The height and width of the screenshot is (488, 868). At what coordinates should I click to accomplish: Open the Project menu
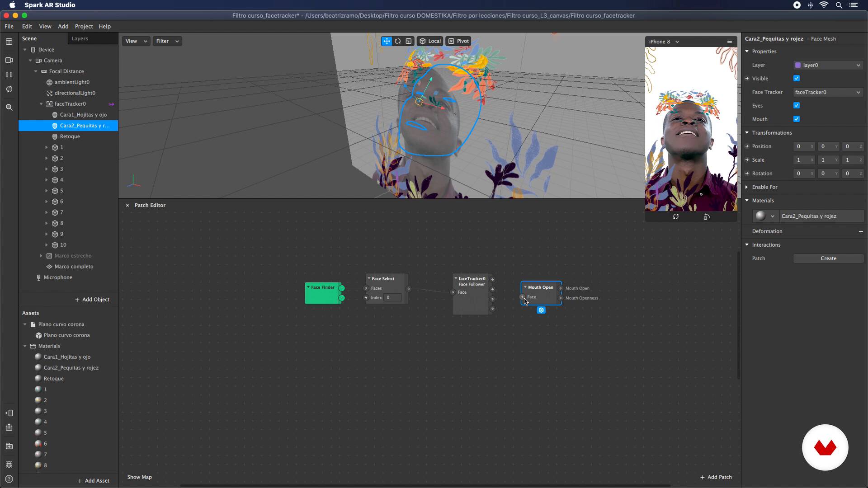84,27
